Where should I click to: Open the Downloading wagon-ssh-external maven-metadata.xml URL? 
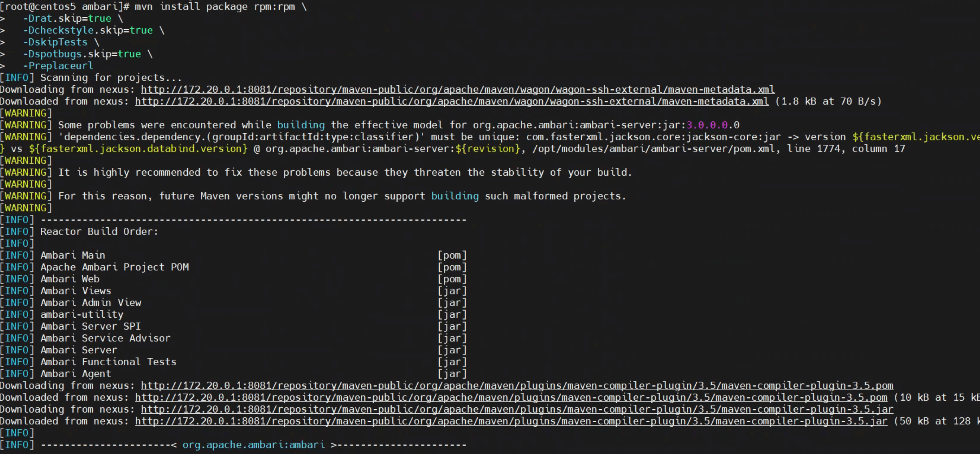457,89
